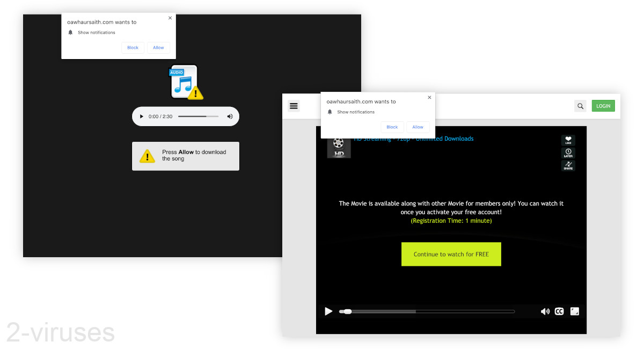Image resolution: width=644 pixels, height=349 pixels.
Task: Allow notifications in right popup
Action: coord(418,127)
